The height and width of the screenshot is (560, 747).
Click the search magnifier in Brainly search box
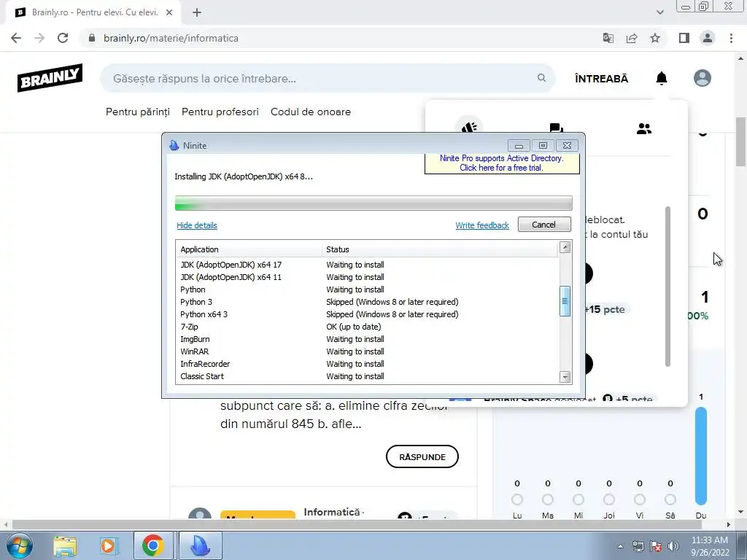(x=542, y=77)
